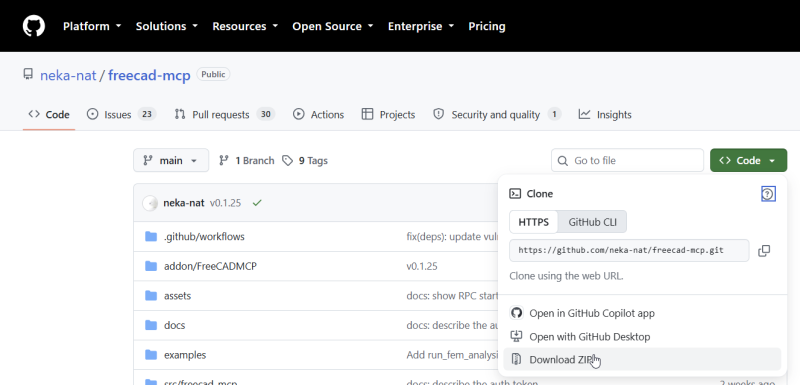View the 1 Branch link
This screenshot has height=385, width=800.
click(x=246, y=161)
